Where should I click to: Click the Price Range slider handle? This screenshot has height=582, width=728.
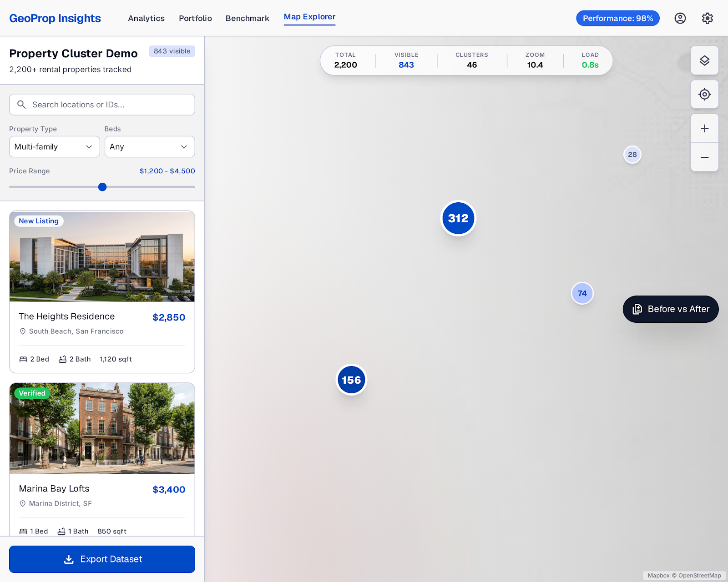click(x=102, y=187)
